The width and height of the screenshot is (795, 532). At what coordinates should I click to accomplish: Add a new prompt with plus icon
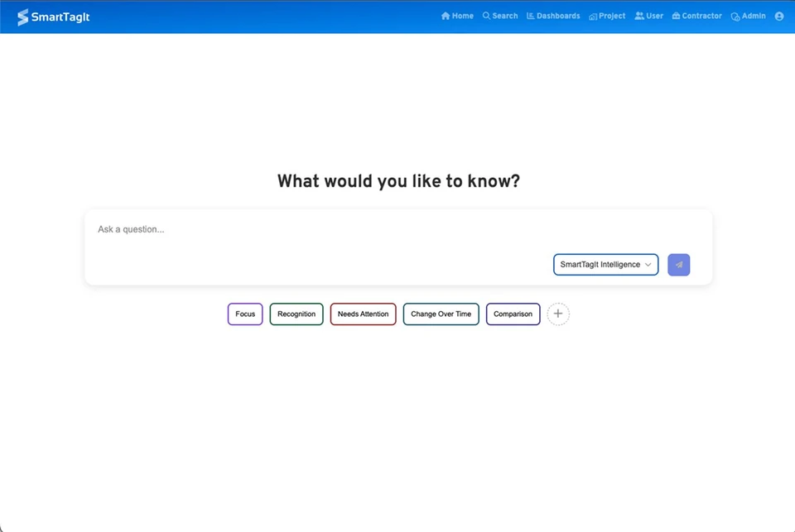[x=558, y=314]
